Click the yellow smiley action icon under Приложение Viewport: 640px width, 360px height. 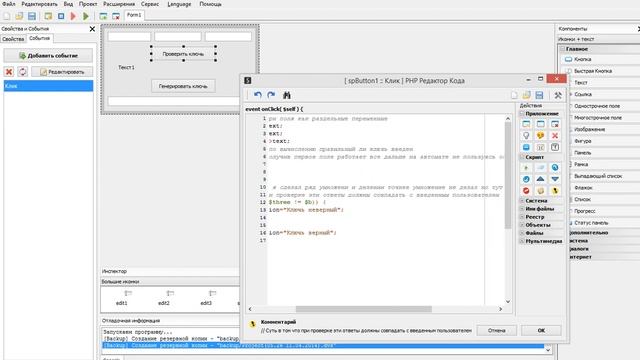pos(540,136)
